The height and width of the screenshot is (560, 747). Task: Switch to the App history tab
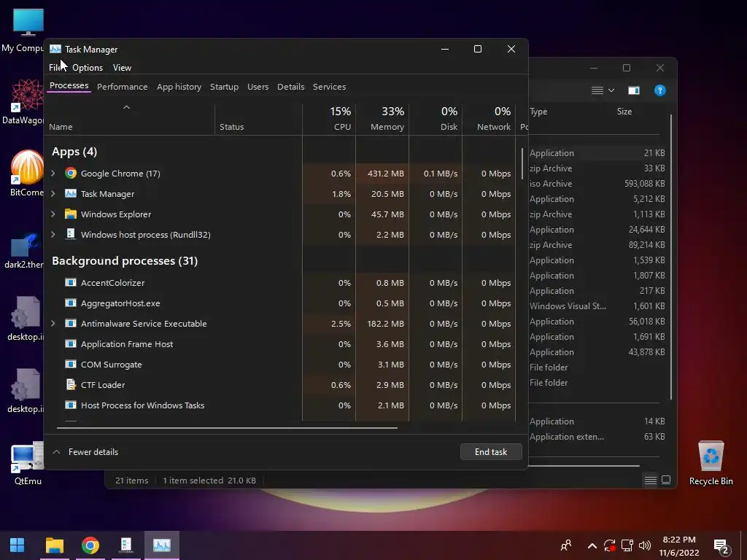coord(179,87)
